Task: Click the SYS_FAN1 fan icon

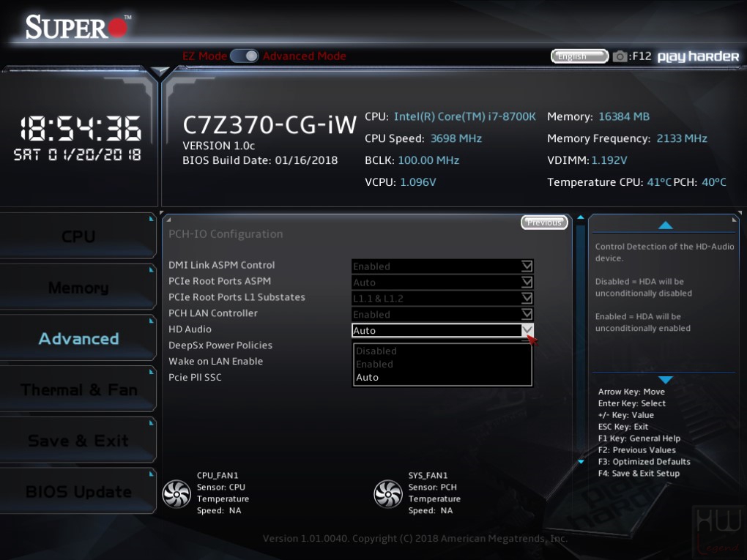Action: point(388,494)
